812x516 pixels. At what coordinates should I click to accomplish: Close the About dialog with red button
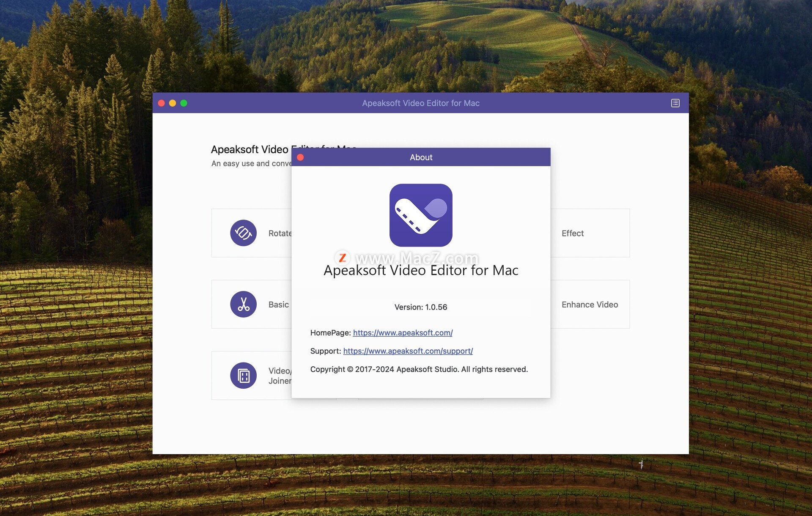(300, 157)
